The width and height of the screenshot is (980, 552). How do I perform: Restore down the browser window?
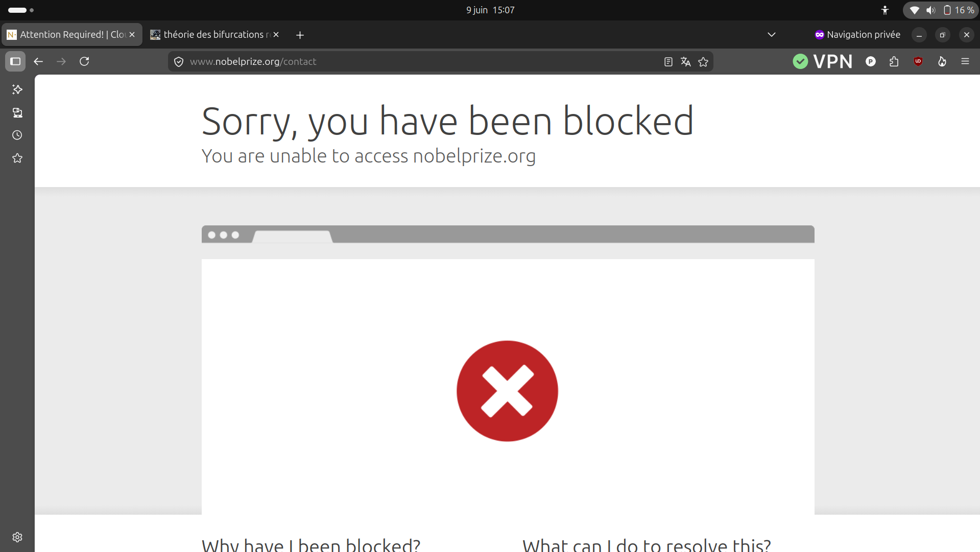943,35
